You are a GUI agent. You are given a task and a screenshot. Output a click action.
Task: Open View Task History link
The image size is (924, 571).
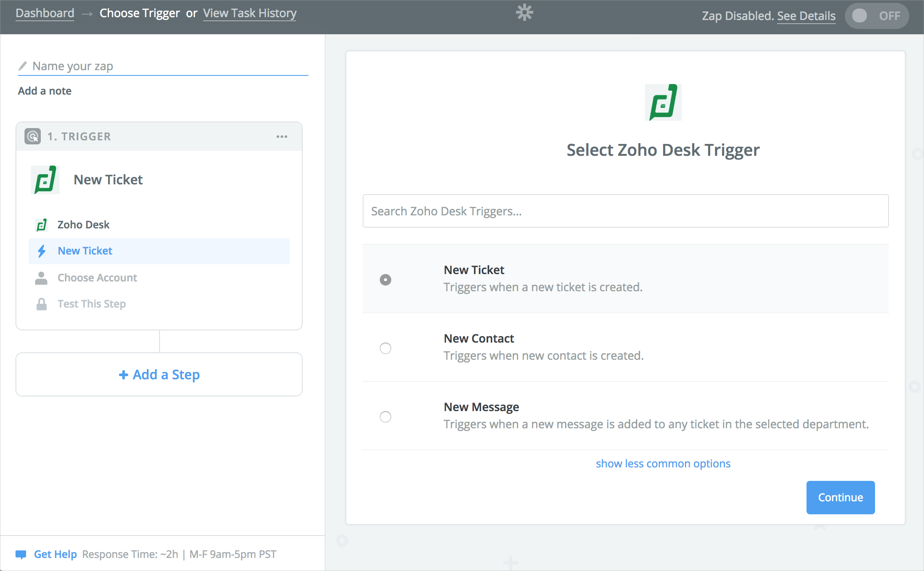pos(250,13)
